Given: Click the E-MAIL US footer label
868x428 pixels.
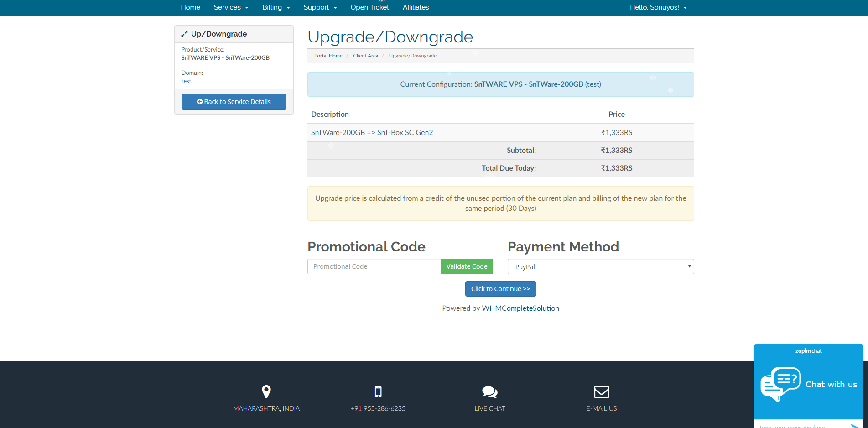Looking at the screenshot, I should point(602,408).
